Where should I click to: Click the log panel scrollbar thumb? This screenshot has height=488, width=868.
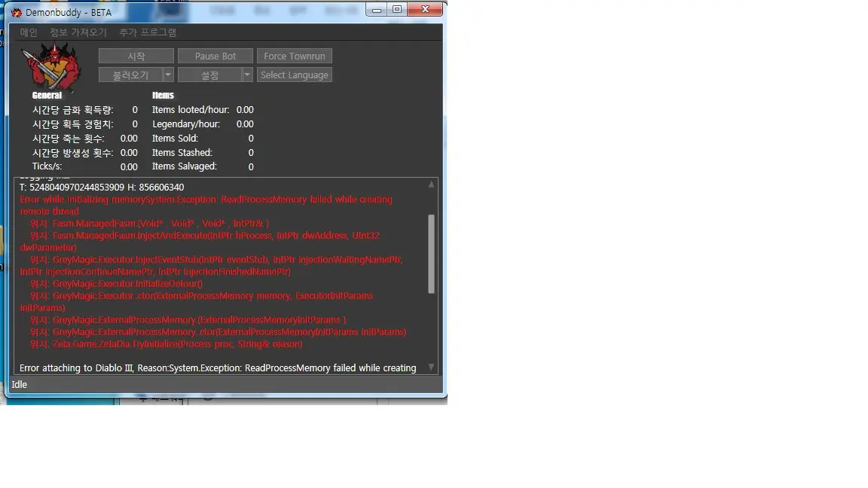(x=431, y=254)
